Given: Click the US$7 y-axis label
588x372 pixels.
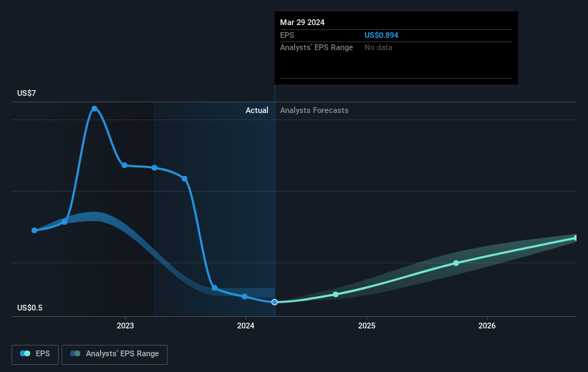Looking at the screenshot, I should 26,93.
